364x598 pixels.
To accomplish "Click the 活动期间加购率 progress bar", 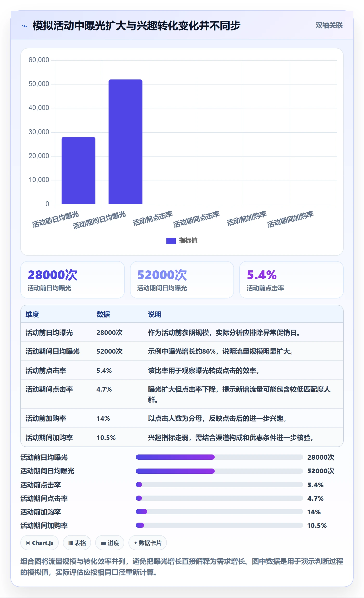I will (219, 525).
